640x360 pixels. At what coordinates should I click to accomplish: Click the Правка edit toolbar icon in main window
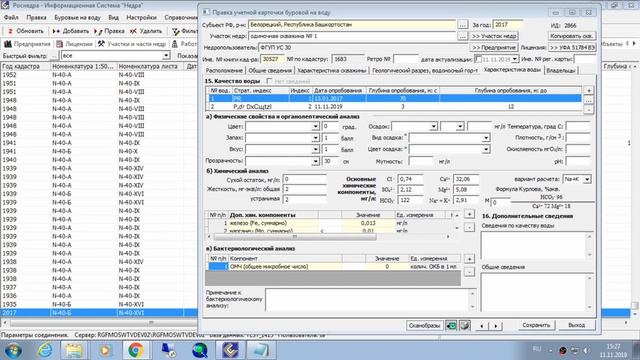98,31
